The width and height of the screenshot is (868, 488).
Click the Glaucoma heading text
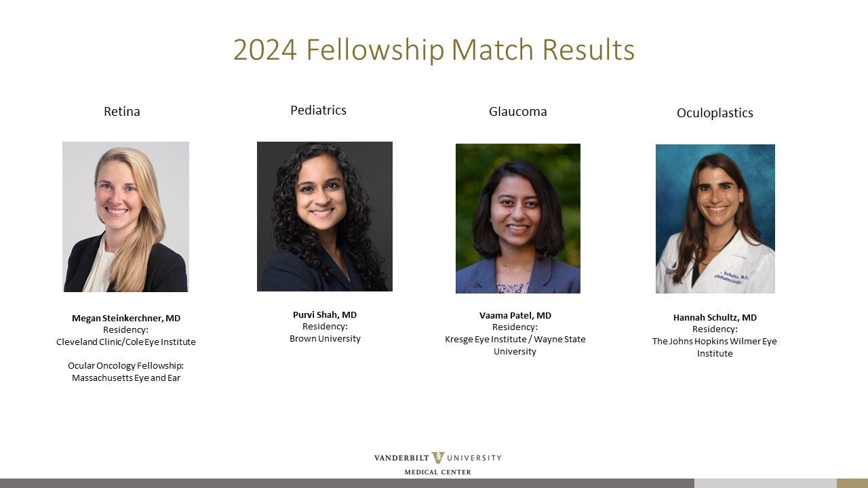[x=517, y=112]
